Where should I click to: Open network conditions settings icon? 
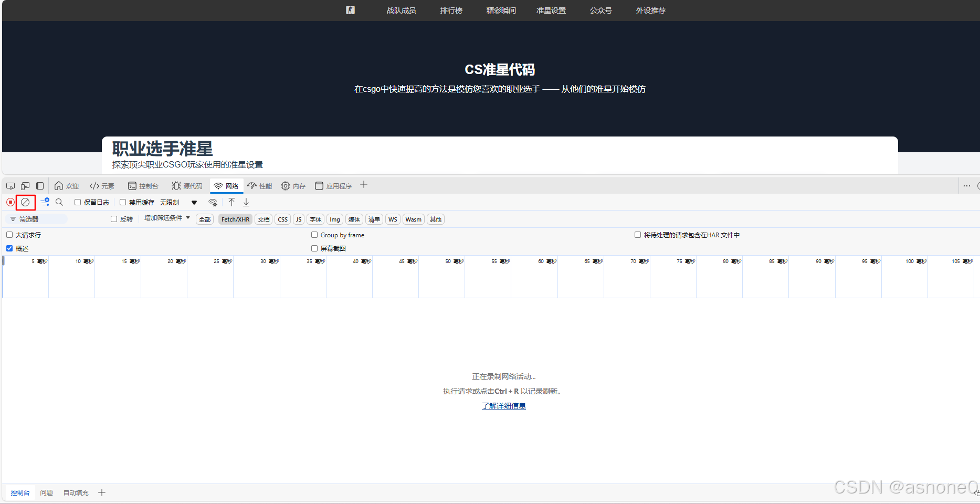pyautogui.click(x=213, y=202)
